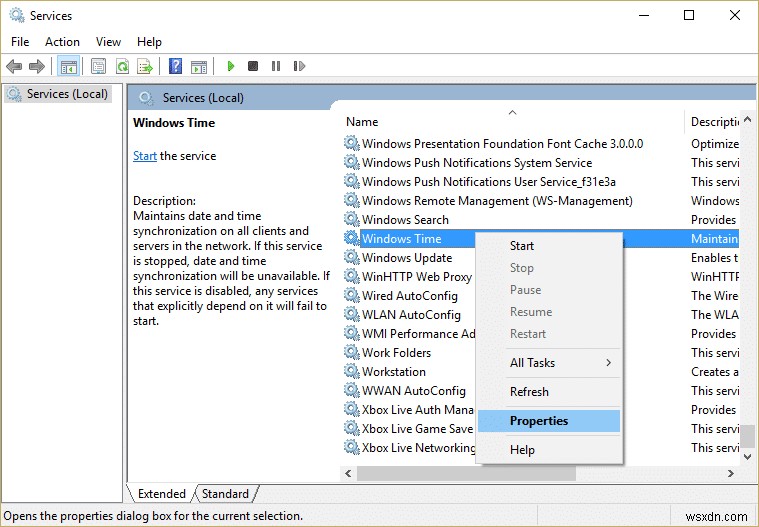759x527 pixels.
Task: Click the horizontal scrollbar left arrow
Action: pyautogui.click(x=349, y=473)
